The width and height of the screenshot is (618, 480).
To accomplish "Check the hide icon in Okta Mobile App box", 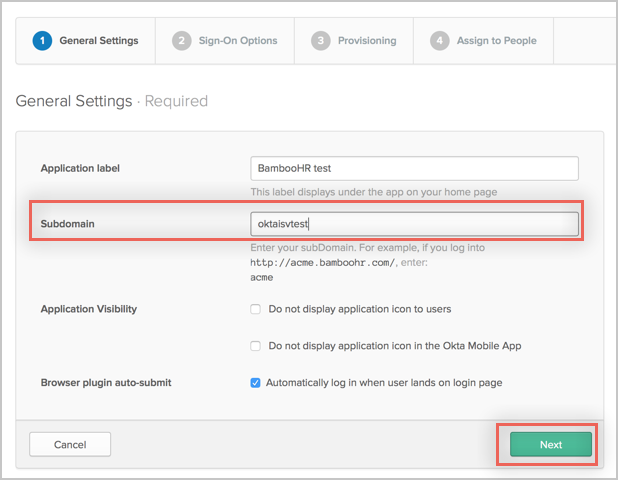I will click(x=256, y=346).
